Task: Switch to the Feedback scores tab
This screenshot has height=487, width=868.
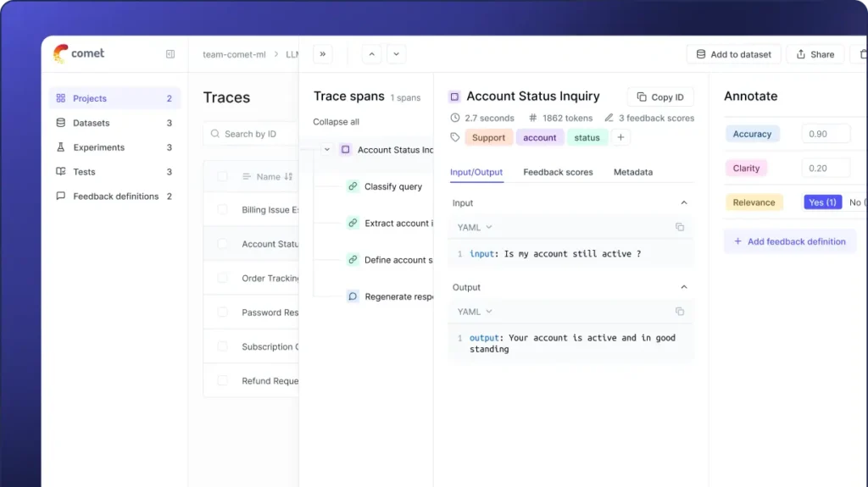Action: (558, 172)
